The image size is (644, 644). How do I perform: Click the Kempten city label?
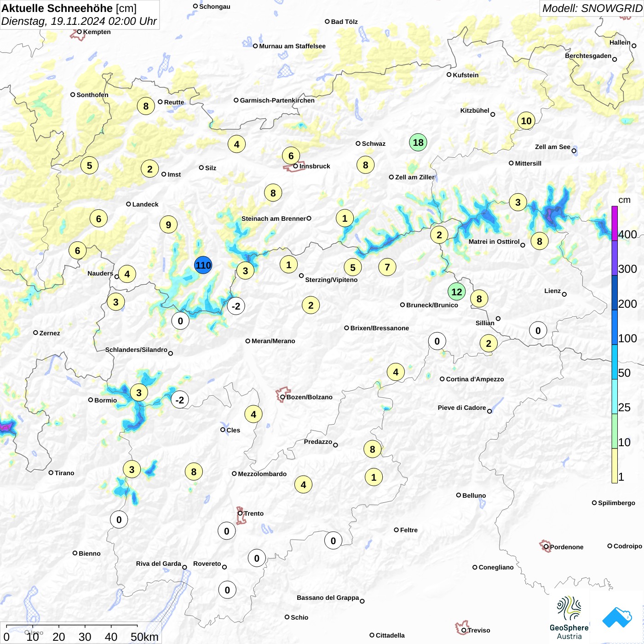97,32
